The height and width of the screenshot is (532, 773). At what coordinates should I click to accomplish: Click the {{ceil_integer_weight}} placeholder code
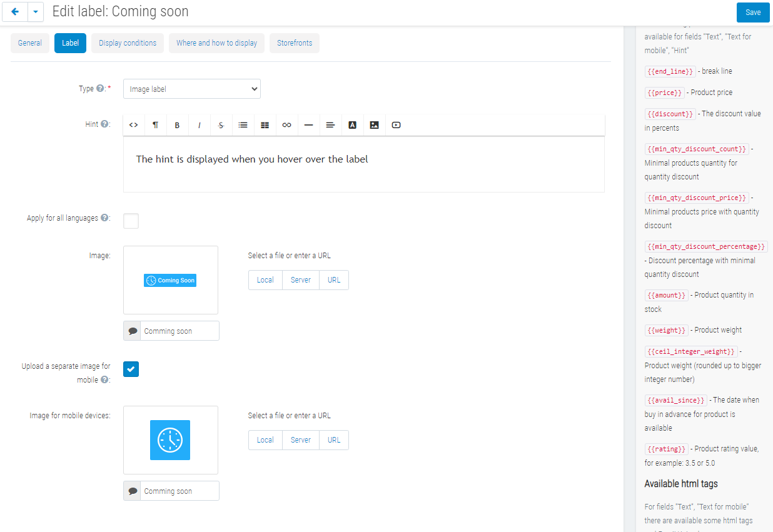pyautogui.click(x=691, y=351)
